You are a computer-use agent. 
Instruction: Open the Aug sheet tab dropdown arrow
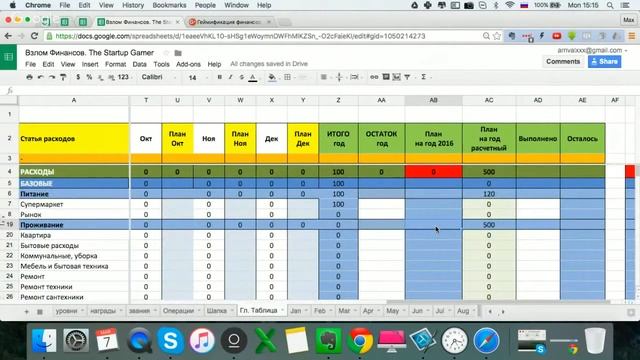[x=473, y=311]
